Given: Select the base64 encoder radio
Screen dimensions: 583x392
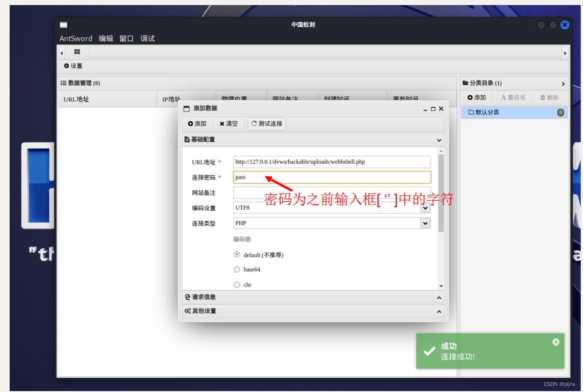Looking at the screenshot, I should [x=237, y=269].
